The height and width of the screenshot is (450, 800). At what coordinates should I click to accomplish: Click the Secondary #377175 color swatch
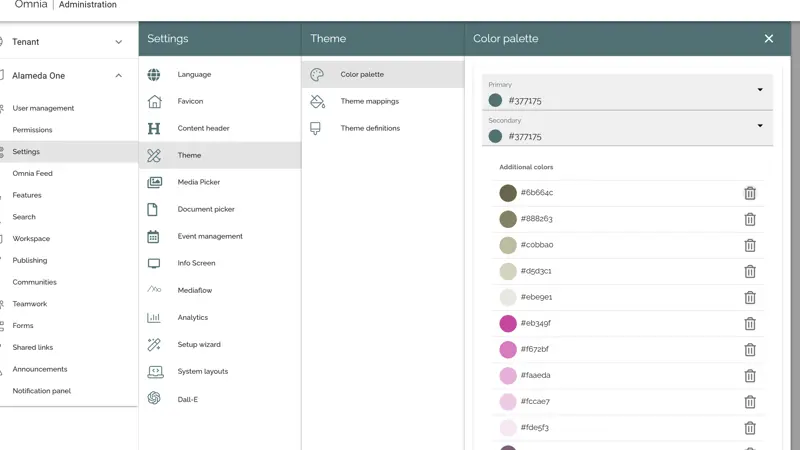coord(495,136)
